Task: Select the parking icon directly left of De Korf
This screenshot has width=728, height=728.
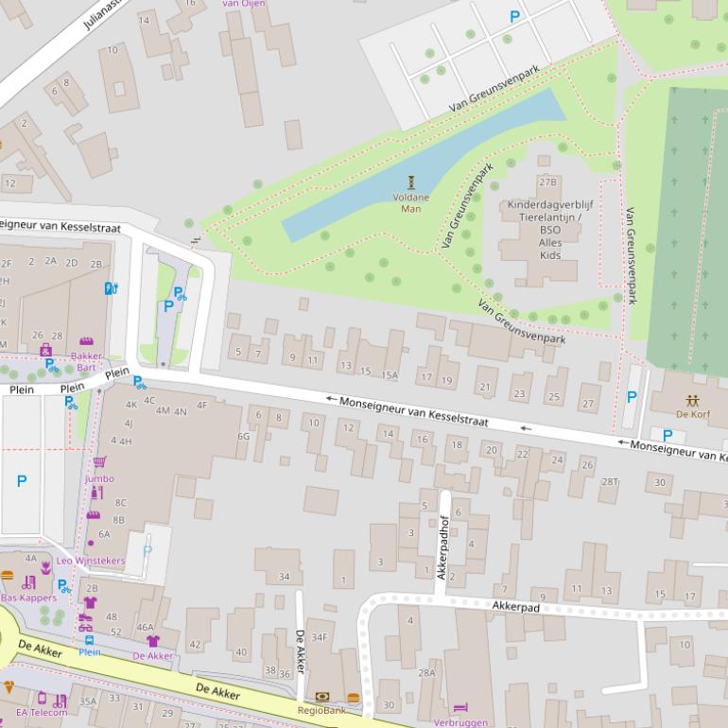Action: pyautogui.click(x=632, y=397)
